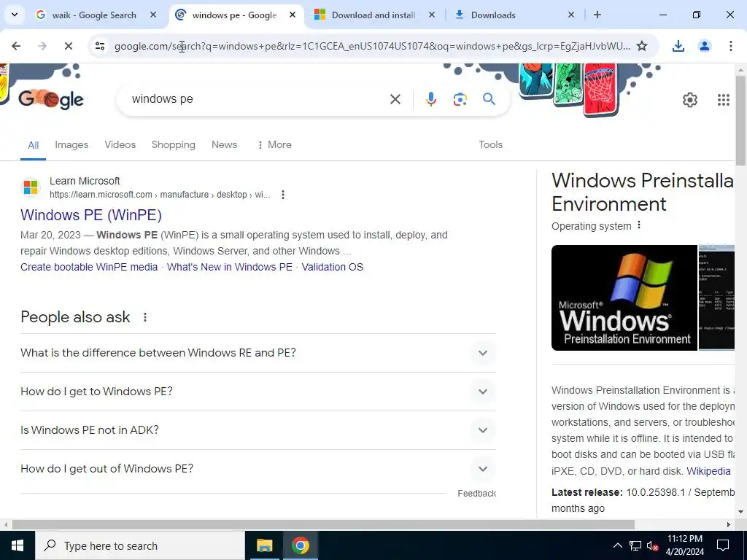Open Chrome three-dot menu
747x560 pixels.
[x=730, y=46]
